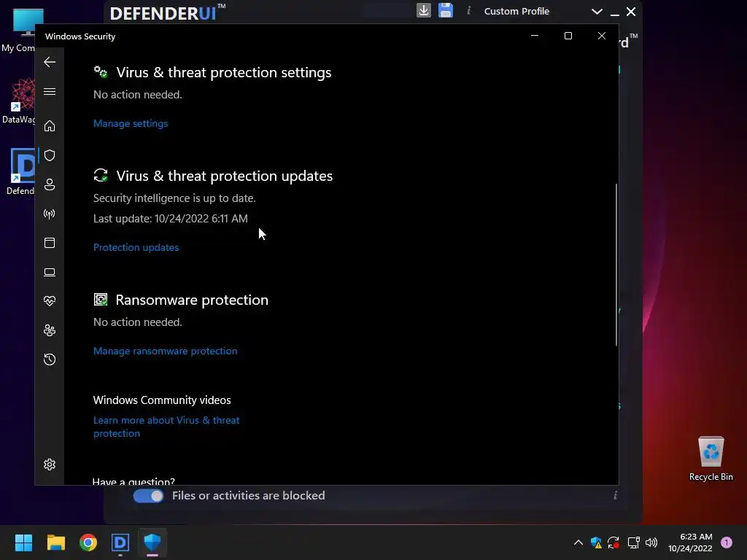Show hidden system tray icons chevron

tap(578, 542)
